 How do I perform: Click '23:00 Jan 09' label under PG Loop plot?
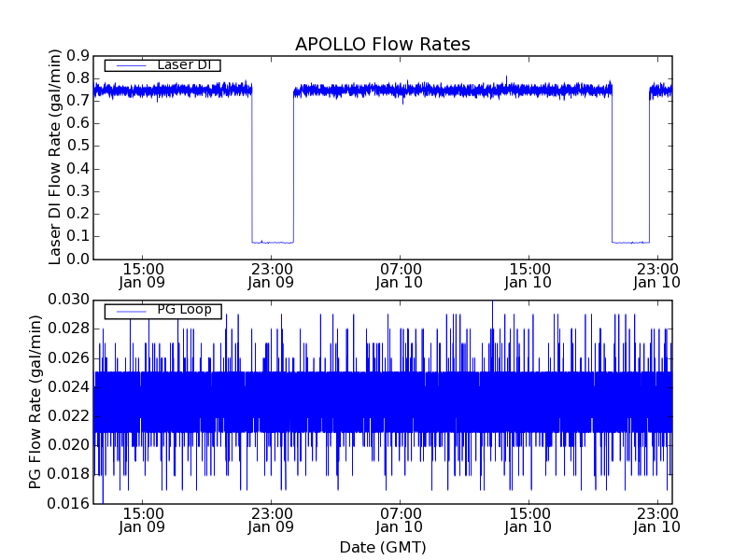pyautogui.click(x=271, y=521)
